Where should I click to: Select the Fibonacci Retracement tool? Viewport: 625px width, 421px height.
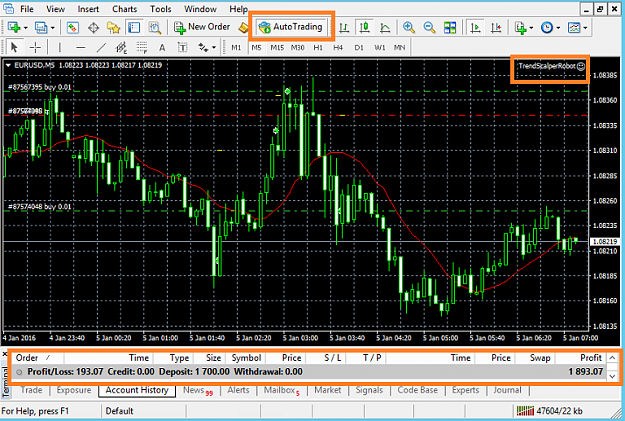tap(142, 47)
